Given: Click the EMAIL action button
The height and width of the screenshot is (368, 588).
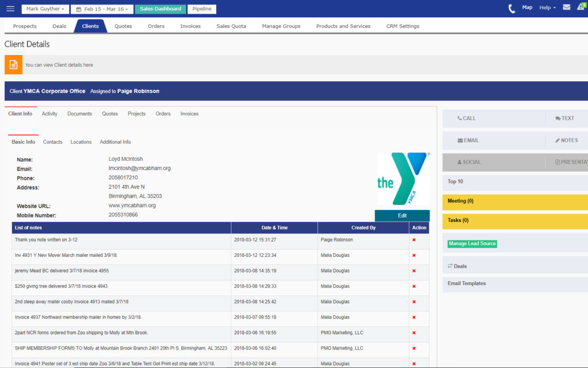Looking at the screenshot, I should [x=468, y=140].
